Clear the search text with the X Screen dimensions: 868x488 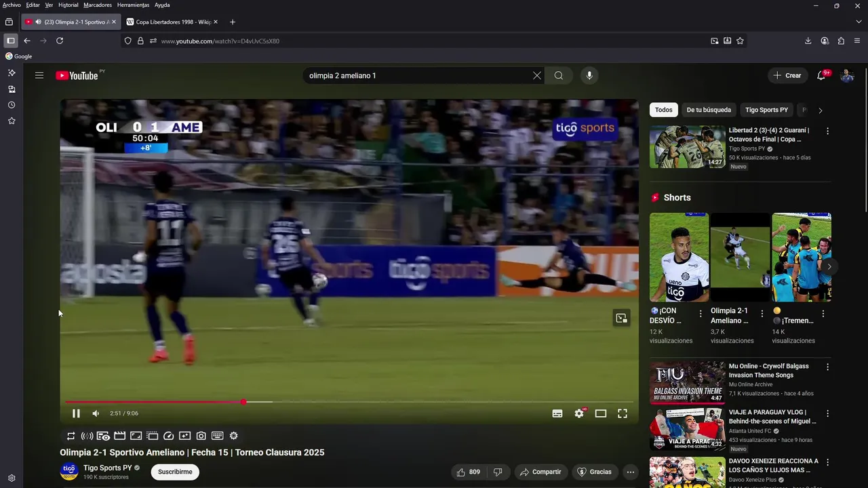(537, 75)
